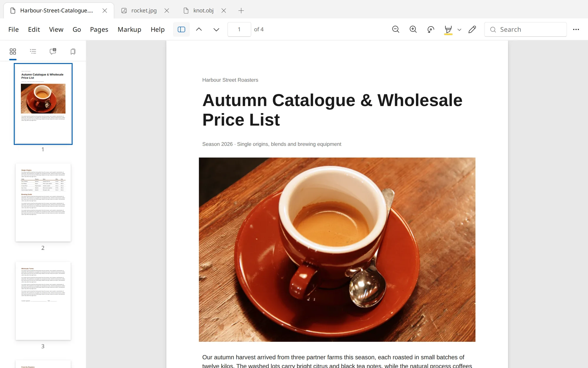This screenshot has width=588, height=368.
Task: Add a new tab with plus button
Action: point(241,11)
